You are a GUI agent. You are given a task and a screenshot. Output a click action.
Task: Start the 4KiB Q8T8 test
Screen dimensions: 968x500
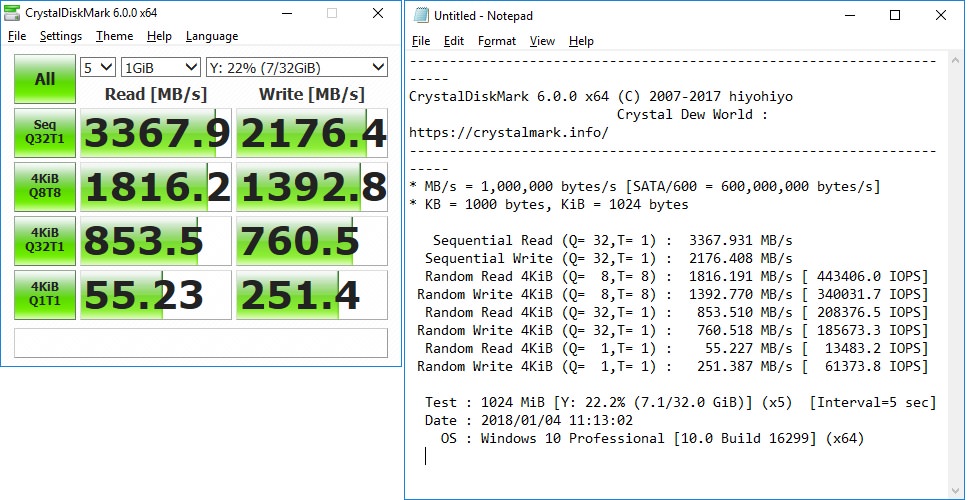tap(45, 186)
